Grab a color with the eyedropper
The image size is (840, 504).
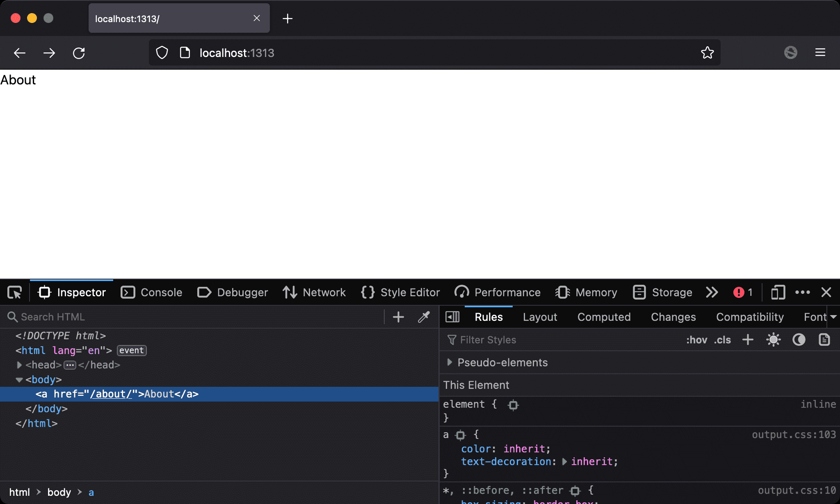[424, 317]
